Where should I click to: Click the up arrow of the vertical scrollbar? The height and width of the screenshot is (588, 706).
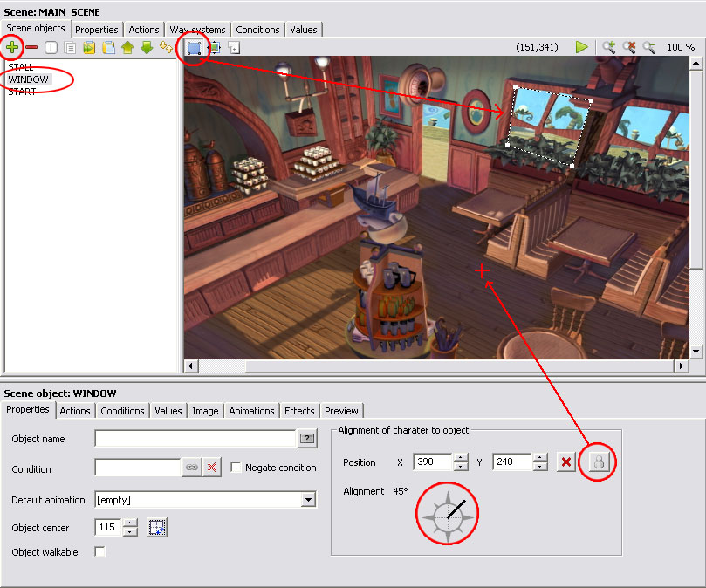coord(696,63)
